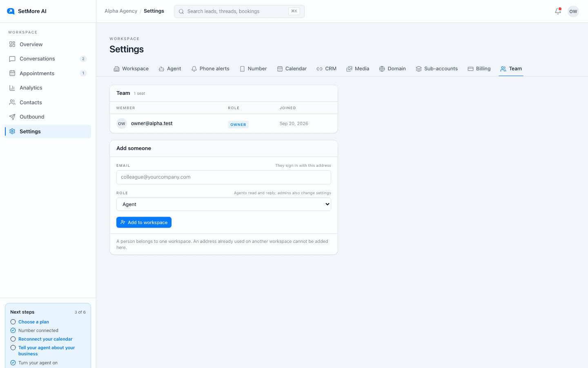This screenshot has height=368, width=588.
Task: Click the Add to workspace button
Action: 144,222
